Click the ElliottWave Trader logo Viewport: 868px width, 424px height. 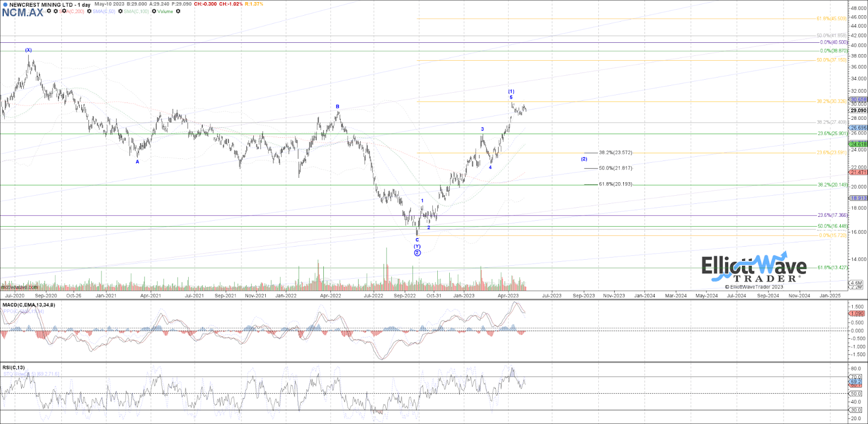pyautogui.click(x=754, y=269)
